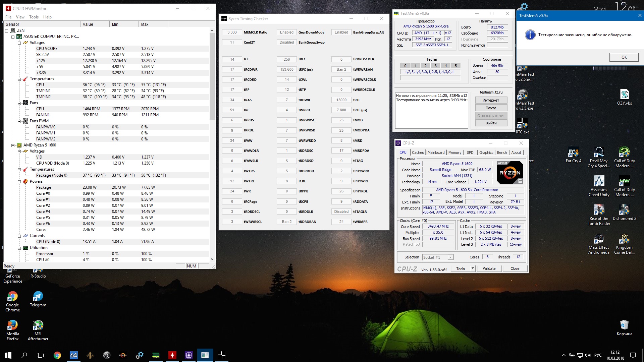Screen dimensions: 644x362
Task: Open the CPU-Z Tools dropdown arrow
Action: pyautogui.click(x=473, y=268)
